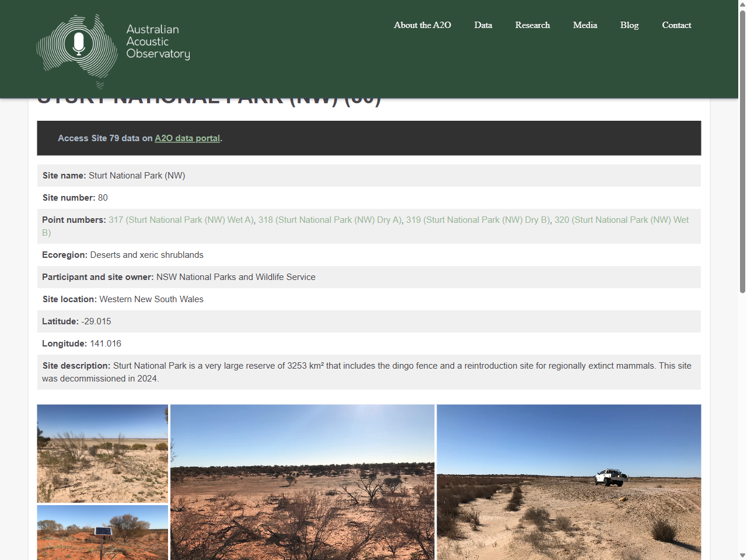
Task: Open the Data menu
Action: coord(483,25)
